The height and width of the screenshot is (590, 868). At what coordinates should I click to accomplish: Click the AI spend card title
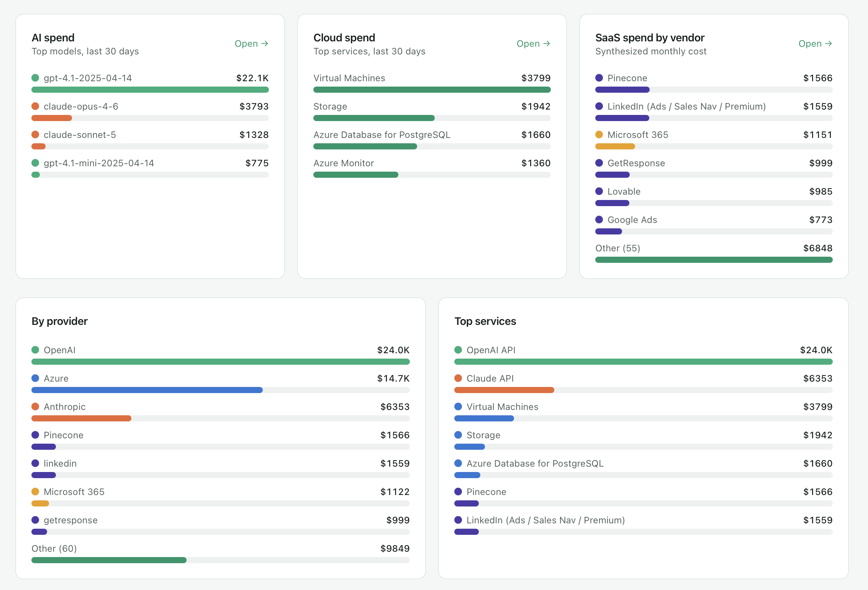53,38
